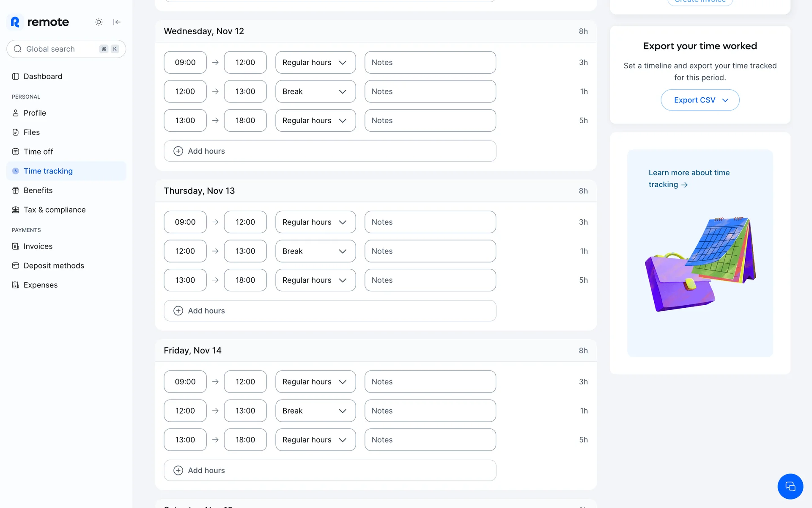Viewport: 812px width, 508px height.
Task: Click the Dashboard icon in the sidebar
Action: [16, 76]
